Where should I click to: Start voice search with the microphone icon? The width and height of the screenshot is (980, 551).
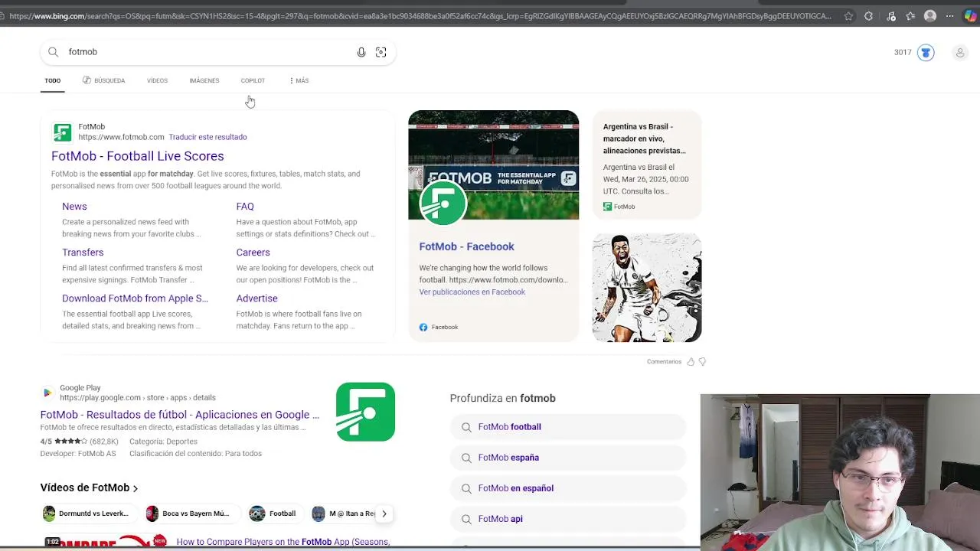click(361, 52)
